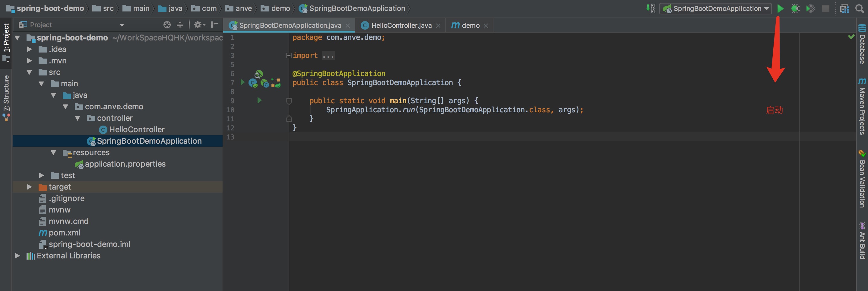Viewport: 868px width, 291px height.
Task: Toggle the 1: Project sidebar tab
Action: (x=6, y=43)
